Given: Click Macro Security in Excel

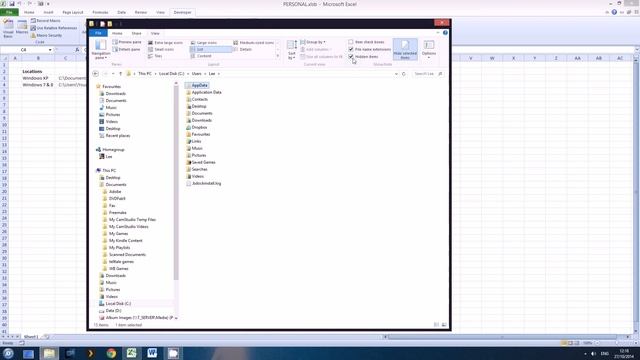Looking at the screenshot, I should click(47, 35).
